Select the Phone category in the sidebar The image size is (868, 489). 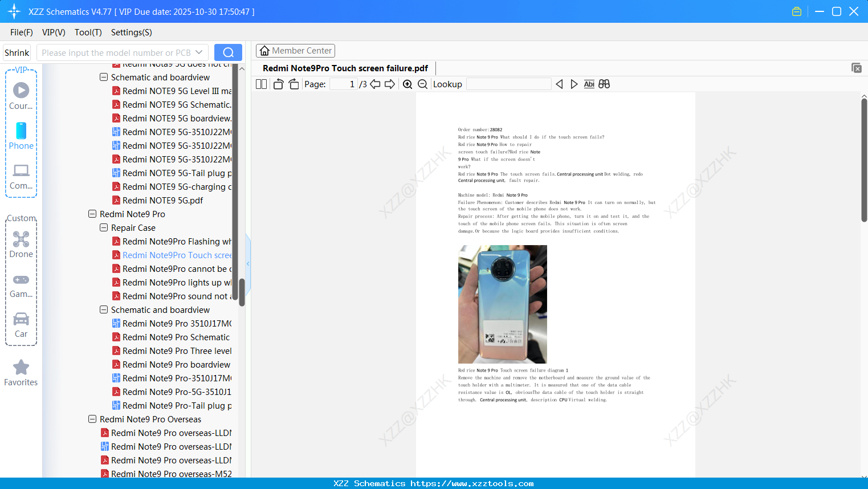click(21, 131)
